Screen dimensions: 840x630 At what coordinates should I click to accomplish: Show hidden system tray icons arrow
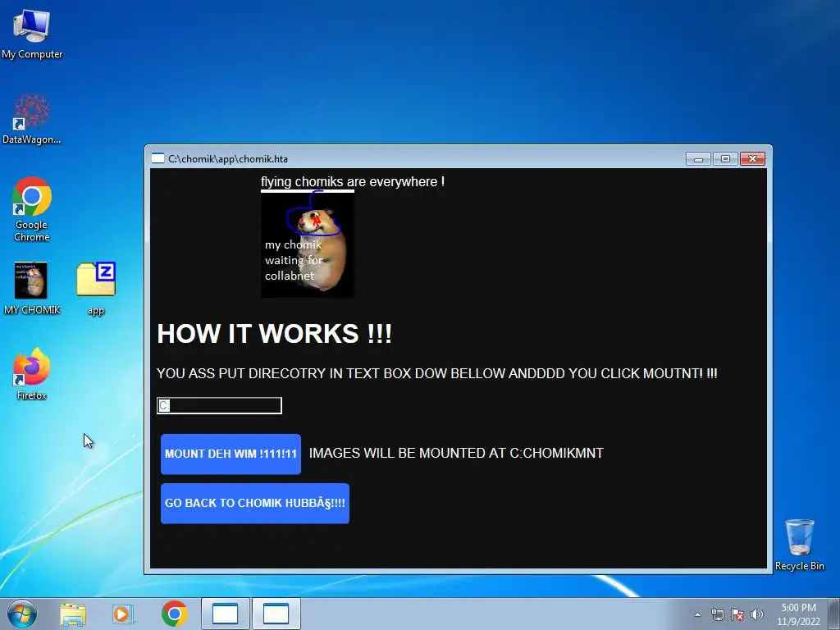tap(697, 614)
